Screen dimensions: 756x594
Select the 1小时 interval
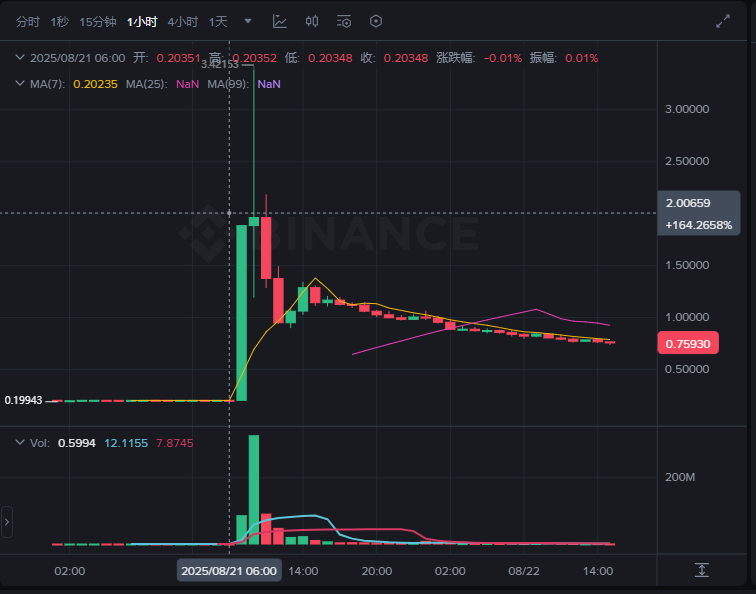(142, 22)
